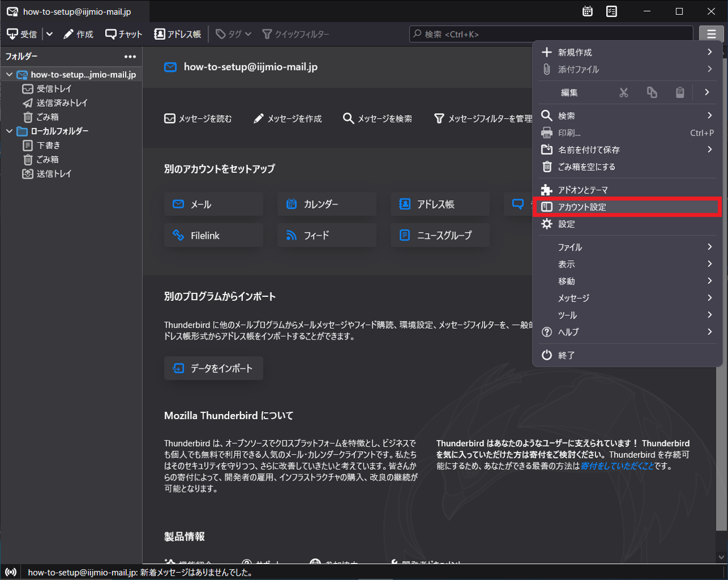Open the 新規作成 submenu
Viewport: 728px width, 580px height.
coord(627,52)
